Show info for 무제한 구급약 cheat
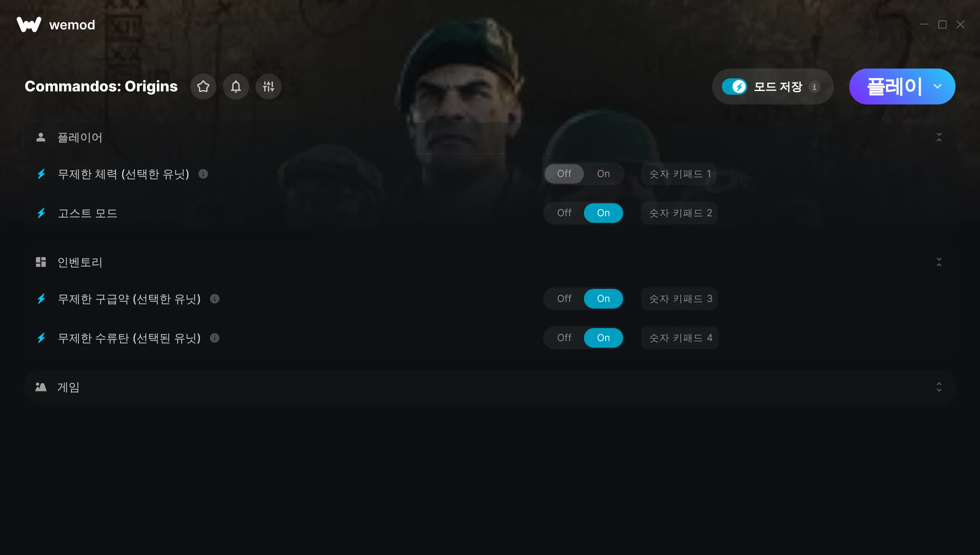This screenshot has height=555, width=980. 215,299
